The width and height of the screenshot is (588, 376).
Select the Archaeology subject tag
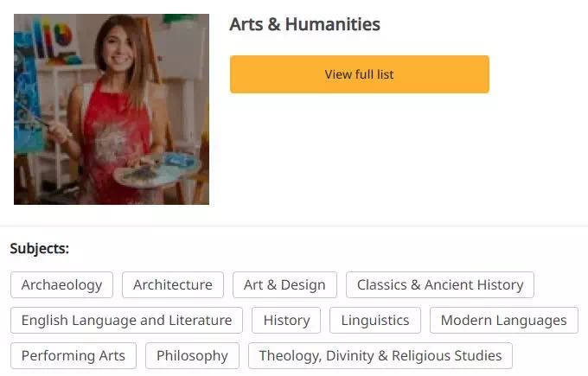(61, 284)
